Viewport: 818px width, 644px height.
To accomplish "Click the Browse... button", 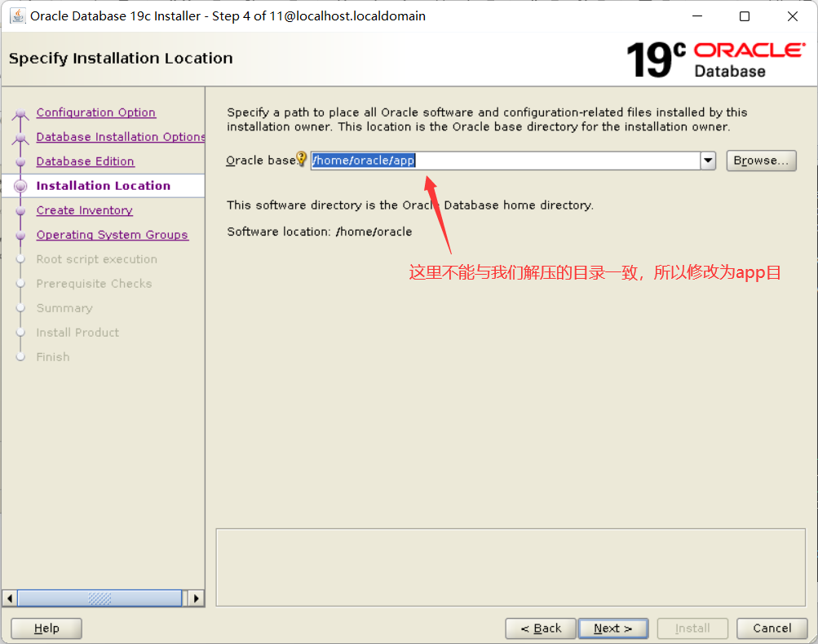I will pyautogui.click(x=761, y=161).
